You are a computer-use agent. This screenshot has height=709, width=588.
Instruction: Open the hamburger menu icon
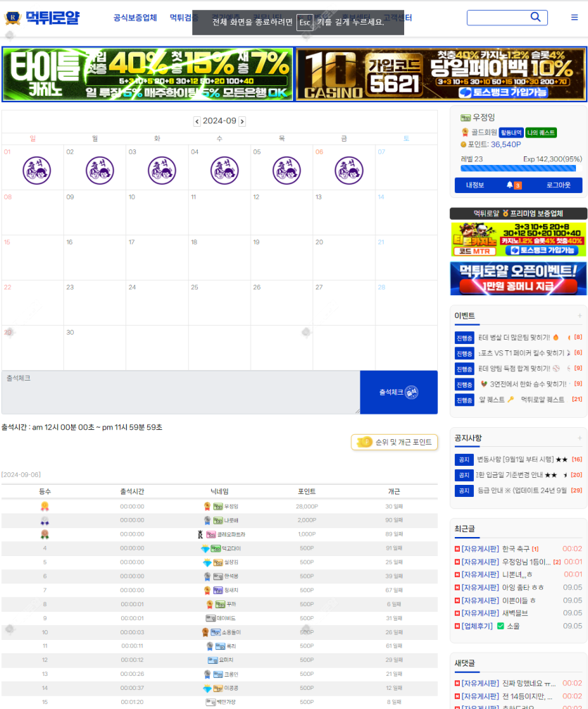click(575, 18)
